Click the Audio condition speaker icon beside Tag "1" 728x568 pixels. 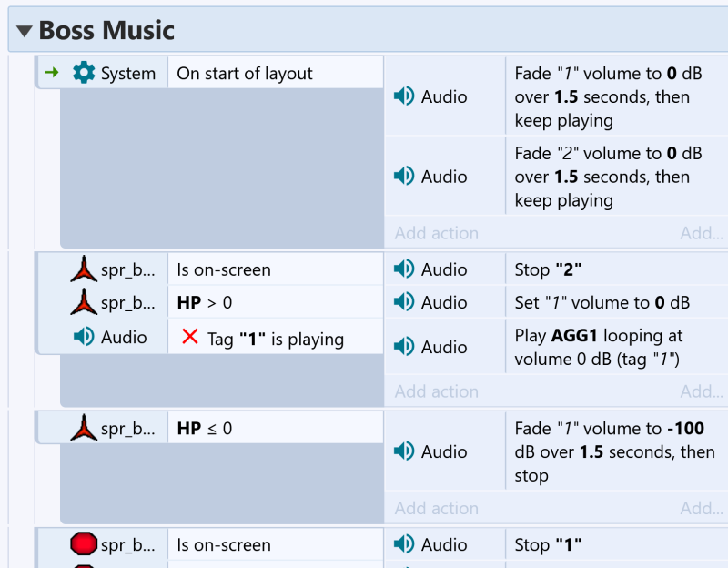(x=84, y=337)
